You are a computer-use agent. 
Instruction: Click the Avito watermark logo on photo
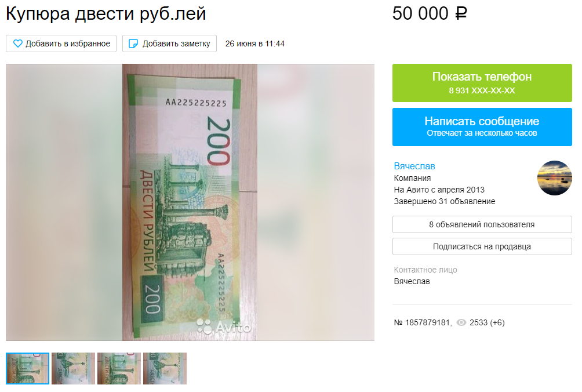pos(223,326)
